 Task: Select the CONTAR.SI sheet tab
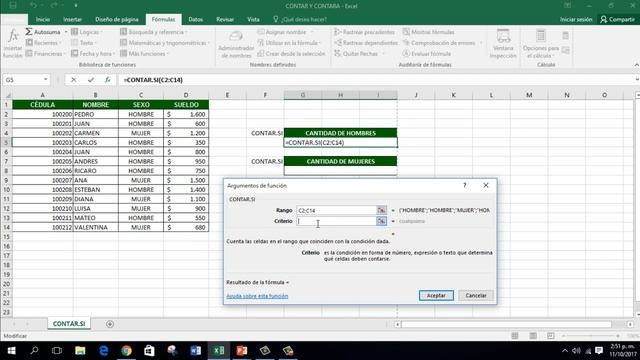coord(69,324)
